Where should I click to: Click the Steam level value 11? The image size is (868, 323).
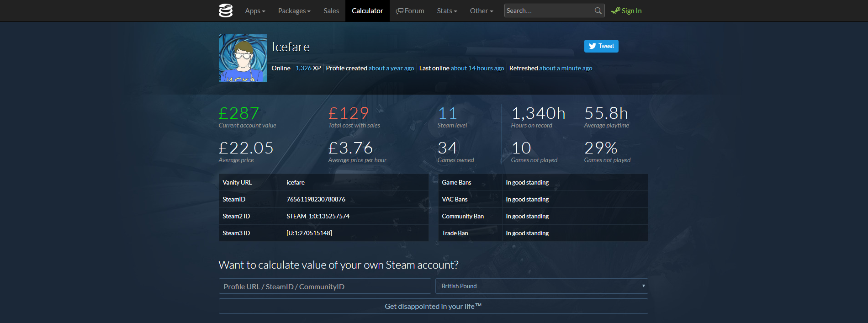447,113
